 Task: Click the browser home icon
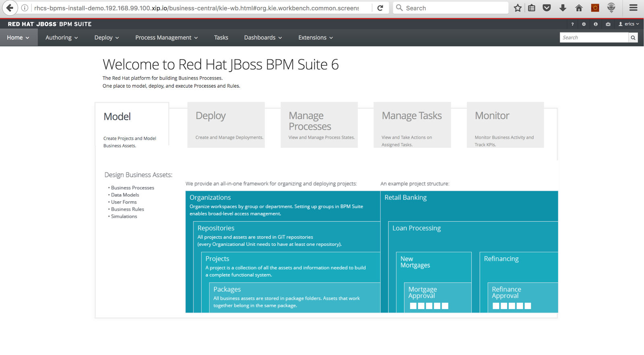pyautogui.click(x=579, y=8)
